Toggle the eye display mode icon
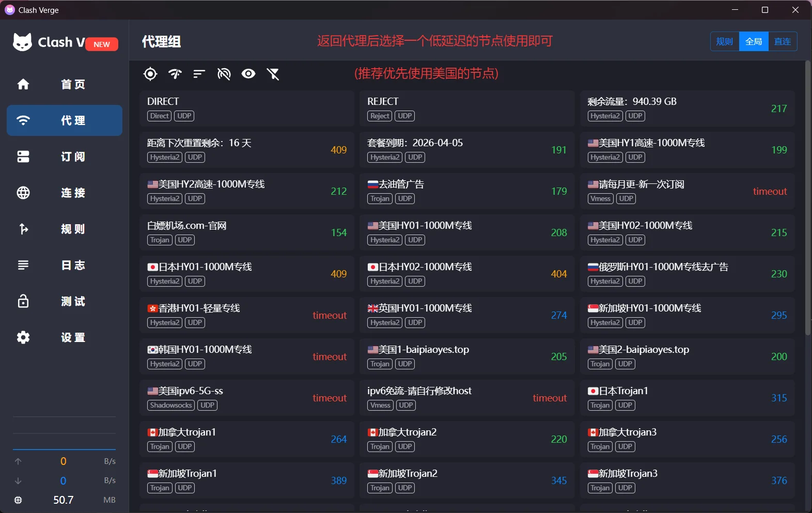Viewport: 812px width, 513px height. 248,74
